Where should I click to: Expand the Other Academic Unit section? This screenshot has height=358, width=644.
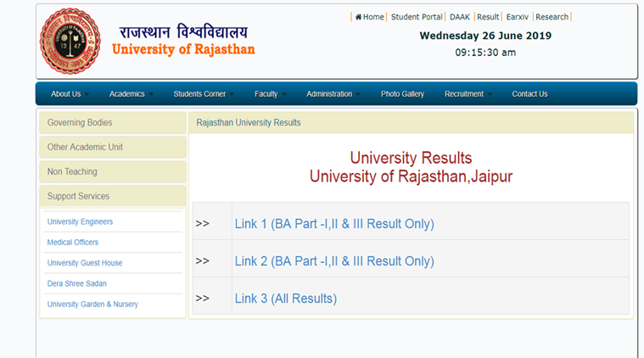85,148
